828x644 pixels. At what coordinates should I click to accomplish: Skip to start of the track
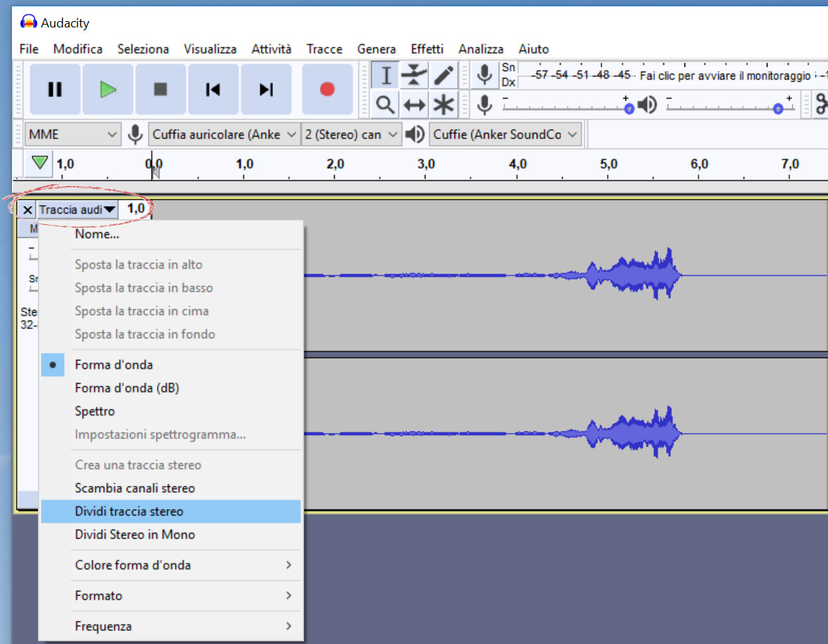point(213,89)
